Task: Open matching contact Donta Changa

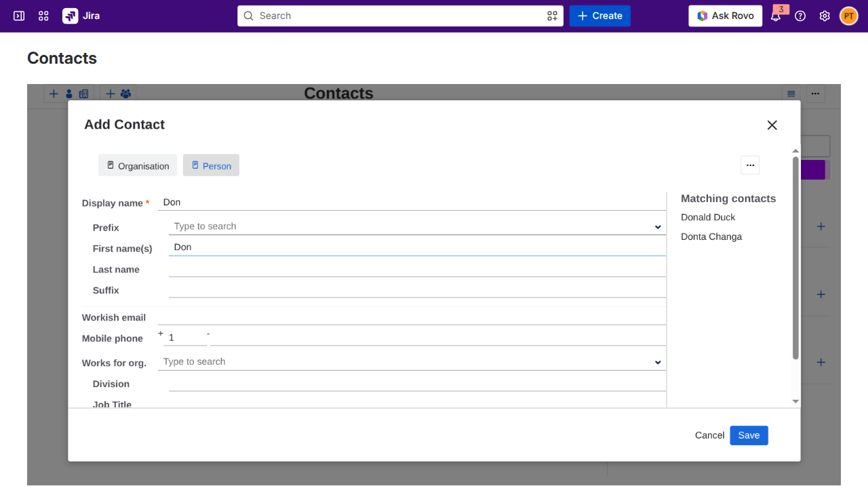Action: [x=711, y=237]
